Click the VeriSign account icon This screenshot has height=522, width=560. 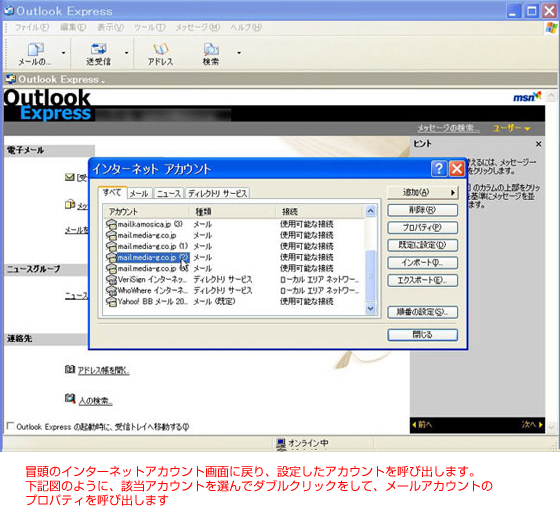pyautogui.click(x=111, y=279)
